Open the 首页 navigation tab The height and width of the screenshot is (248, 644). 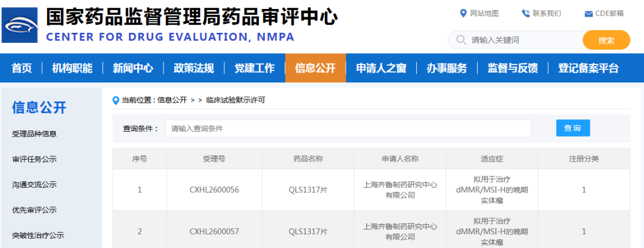[x=21, y=68]
